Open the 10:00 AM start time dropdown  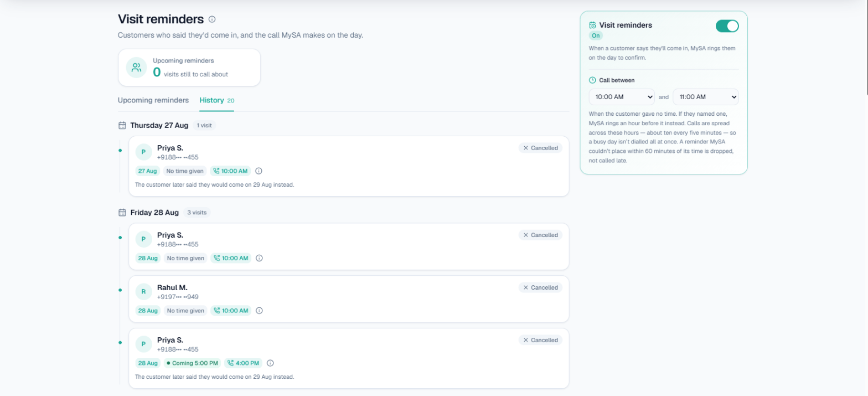click(622, 97)
